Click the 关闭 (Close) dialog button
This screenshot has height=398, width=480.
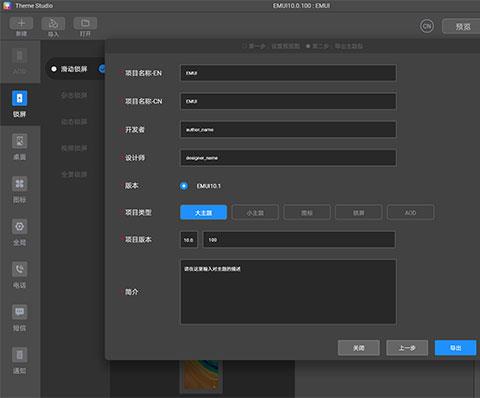pos(359,348)
